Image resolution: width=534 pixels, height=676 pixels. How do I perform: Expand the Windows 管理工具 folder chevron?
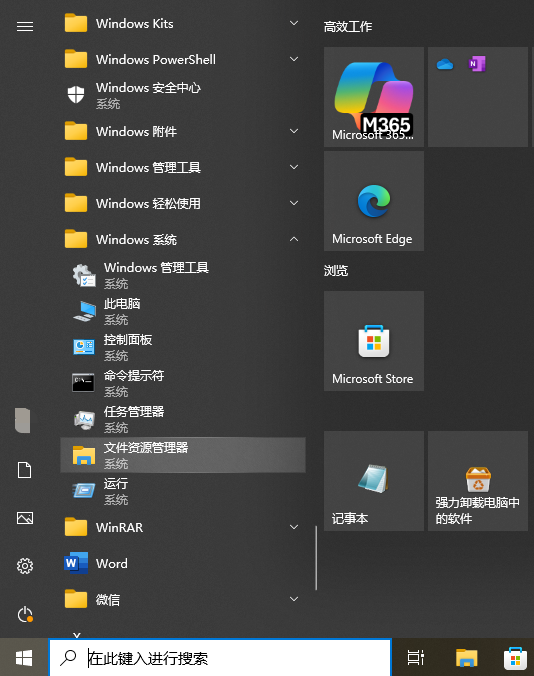click(x=294, y=167)
